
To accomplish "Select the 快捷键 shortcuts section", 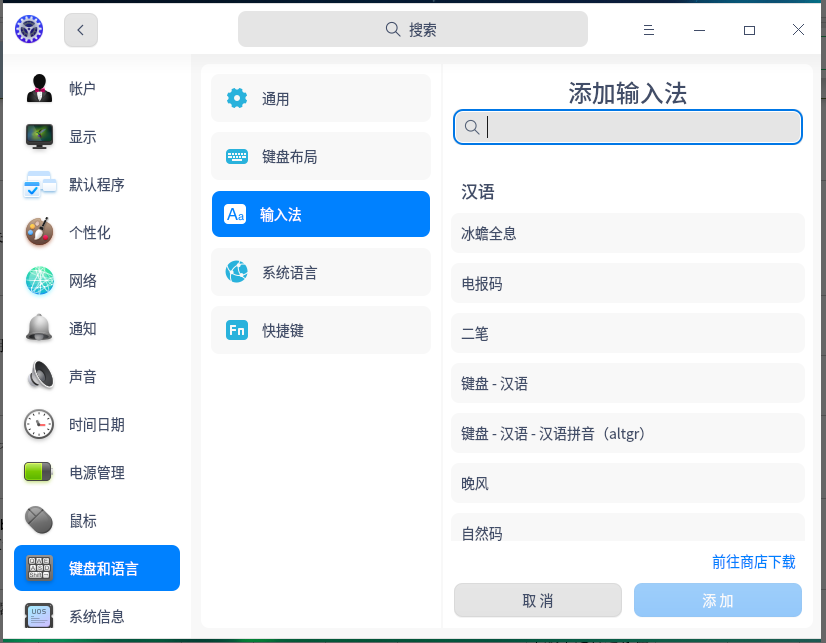I will coord(320,330).
